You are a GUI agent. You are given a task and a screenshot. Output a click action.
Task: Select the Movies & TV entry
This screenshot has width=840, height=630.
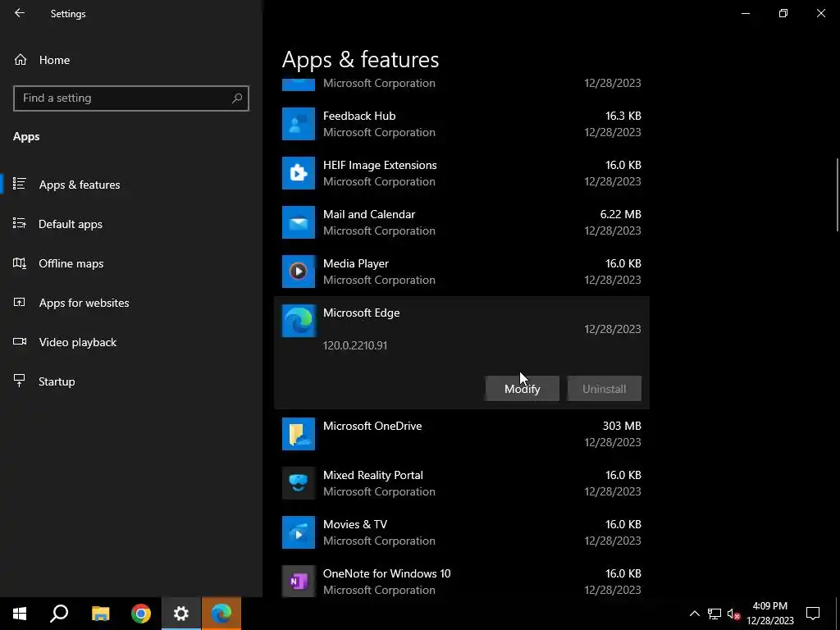tap(461, 532)
